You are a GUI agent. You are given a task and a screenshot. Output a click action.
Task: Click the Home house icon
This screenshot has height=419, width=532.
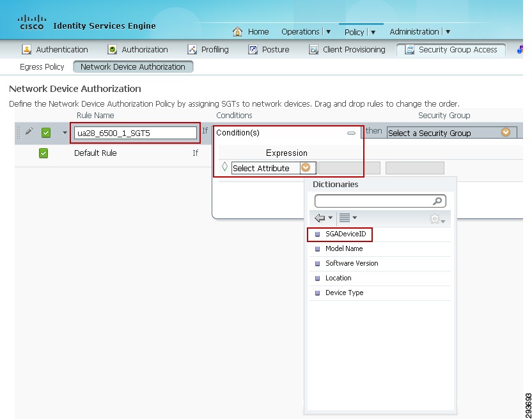tap(237, 31)
